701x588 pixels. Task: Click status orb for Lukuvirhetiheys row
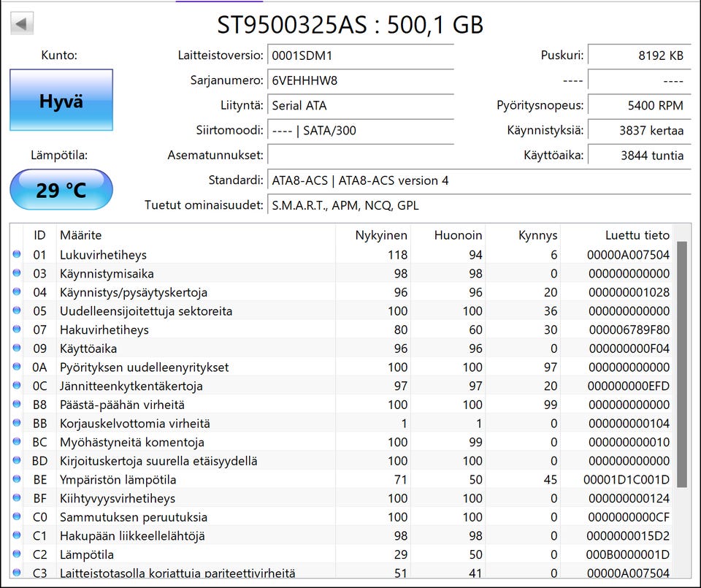tap(17, 255)
